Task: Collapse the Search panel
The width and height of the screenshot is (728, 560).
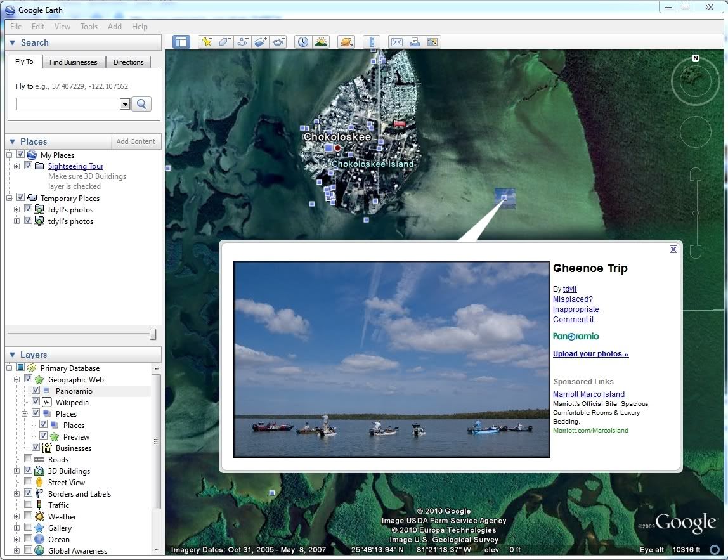Action: tap(13, 42)
